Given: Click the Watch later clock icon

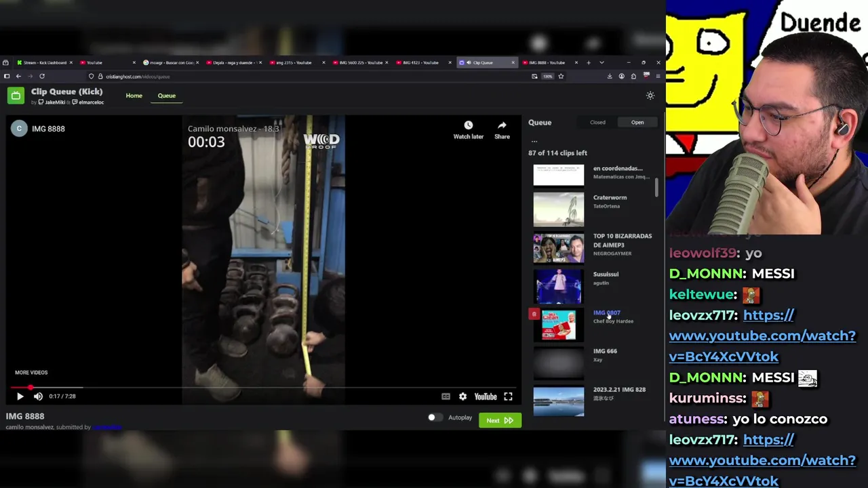Looking at the screenshot, I should coord(468,125).
